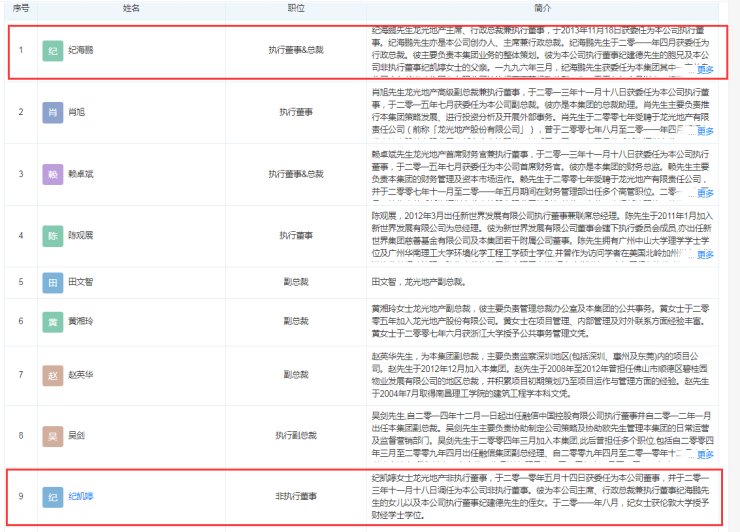Expand 更多 in 纪海鹏's description
This screenshot has height=532, width=740.
[x=705, y=70]
